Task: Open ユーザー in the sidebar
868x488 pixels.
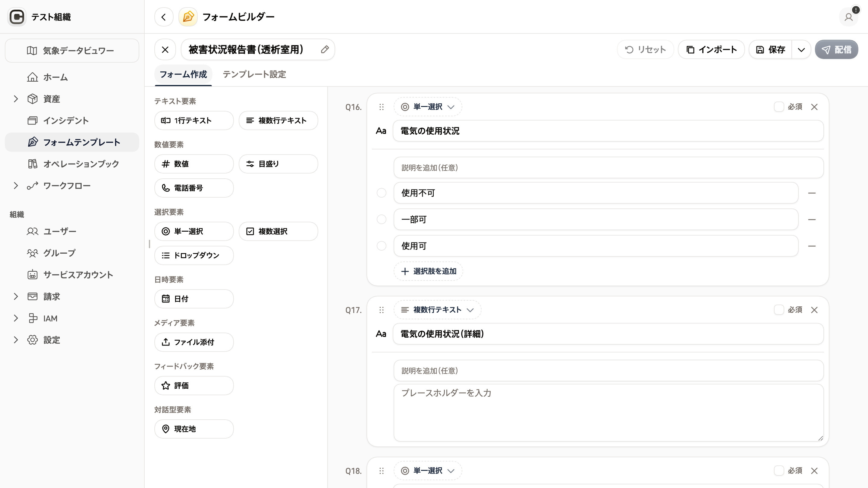Action: coord(72,231)
